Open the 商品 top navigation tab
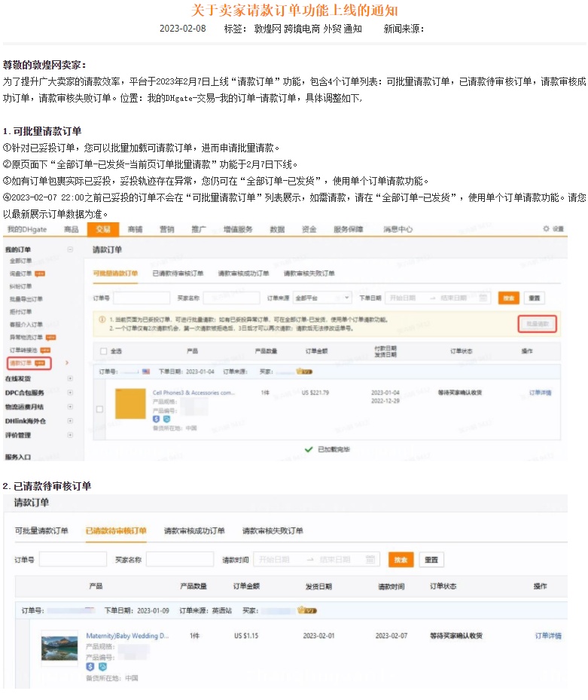588x700 pixels. pos(72,229)
